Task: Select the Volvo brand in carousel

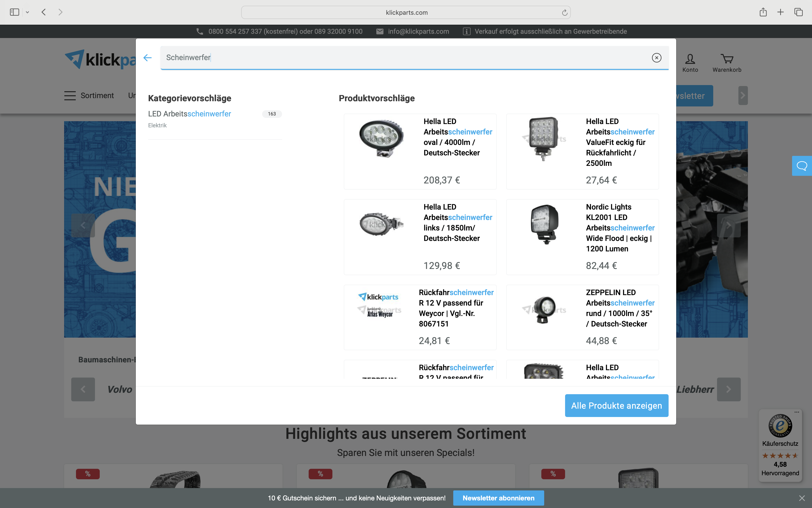Action: coord(120,389)
